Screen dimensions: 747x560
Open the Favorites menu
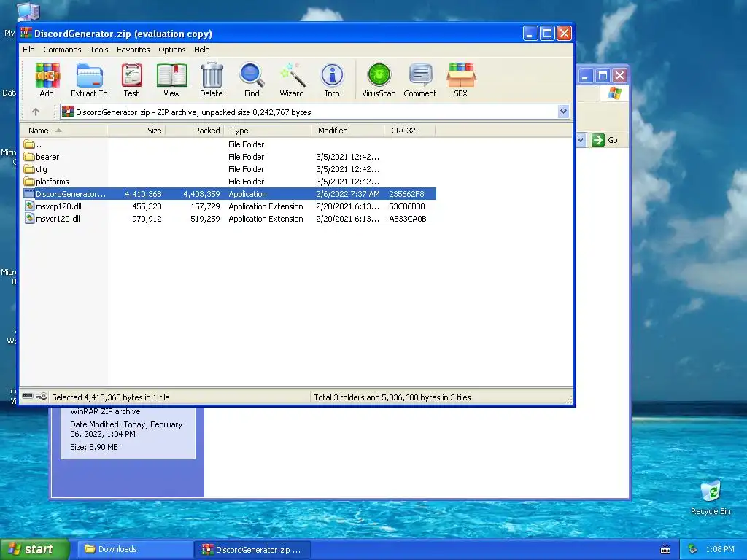[x=133, y=50]
